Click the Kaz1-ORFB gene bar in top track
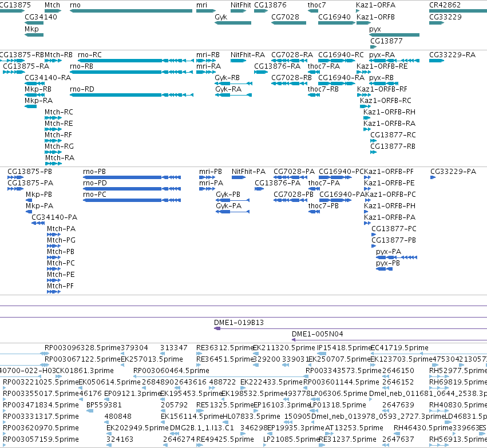 pyautogui.click(x=364, y=23)
